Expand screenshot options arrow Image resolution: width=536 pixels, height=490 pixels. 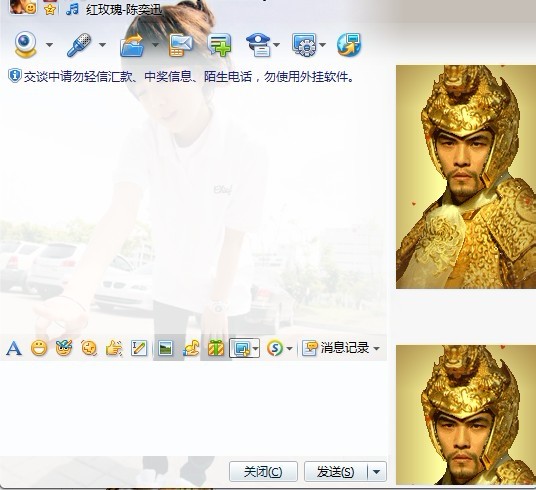[256, 348]
